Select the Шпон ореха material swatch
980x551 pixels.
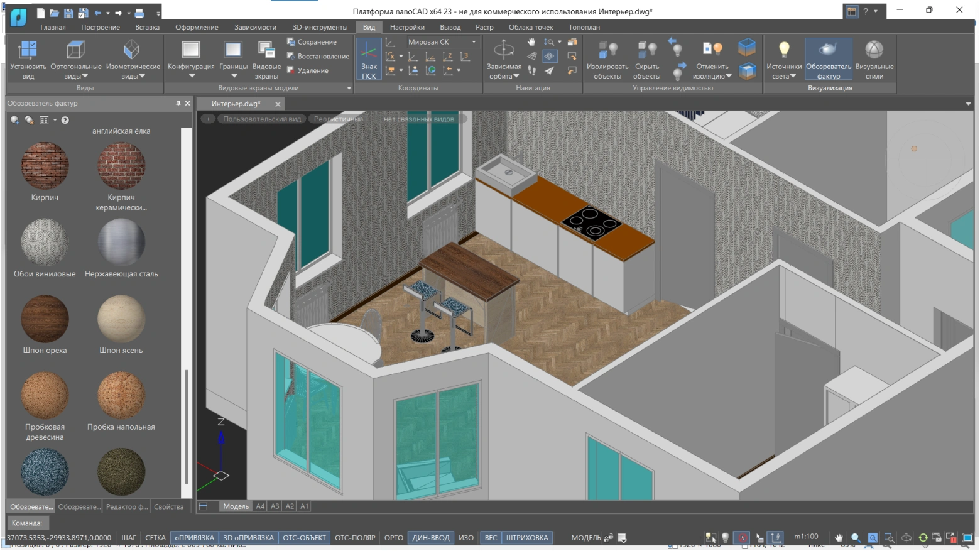click(45, 319)
